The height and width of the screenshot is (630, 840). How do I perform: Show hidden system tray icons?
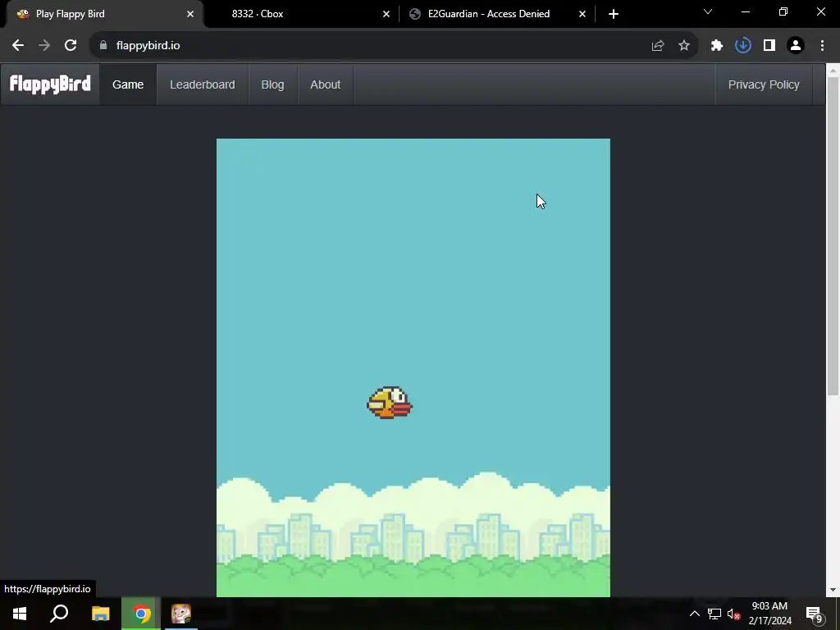tap(694, 614)
